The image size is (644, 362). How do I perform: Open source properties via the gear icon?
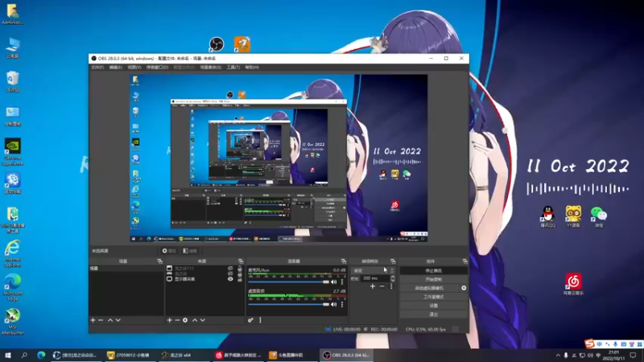[185, 320]
